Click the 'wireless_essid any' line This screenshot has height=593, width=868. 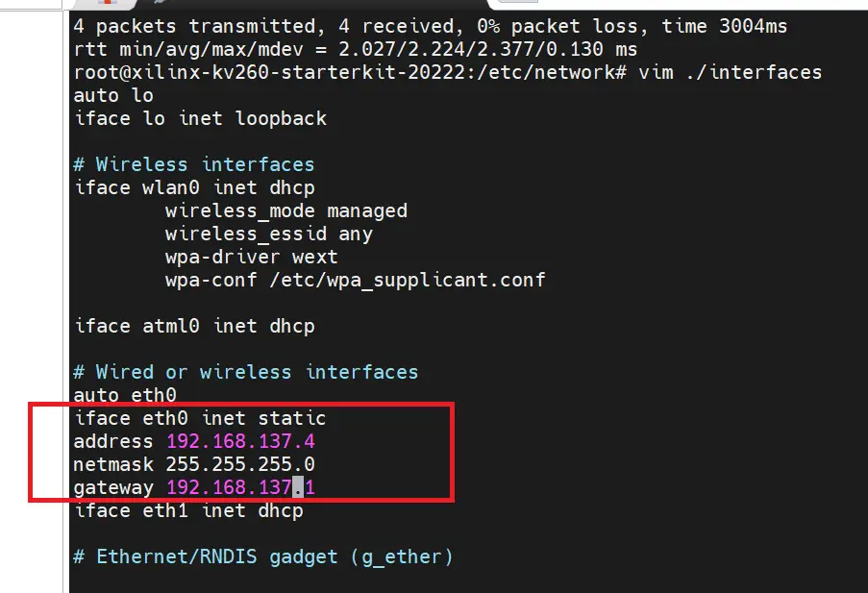click(269, 234)
